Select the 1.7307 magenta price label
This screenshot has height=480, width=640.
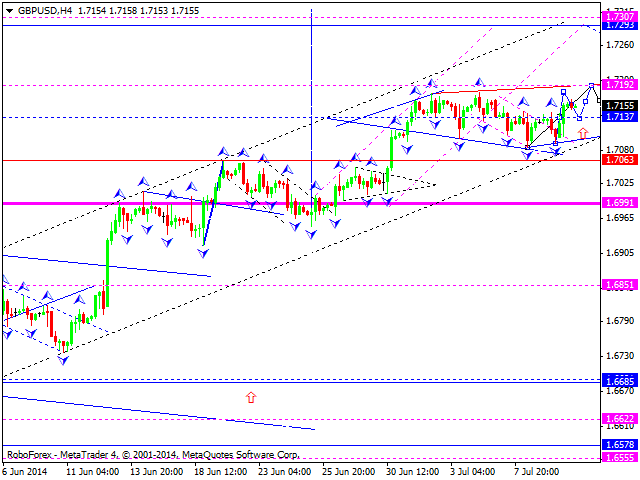point(619,17)
